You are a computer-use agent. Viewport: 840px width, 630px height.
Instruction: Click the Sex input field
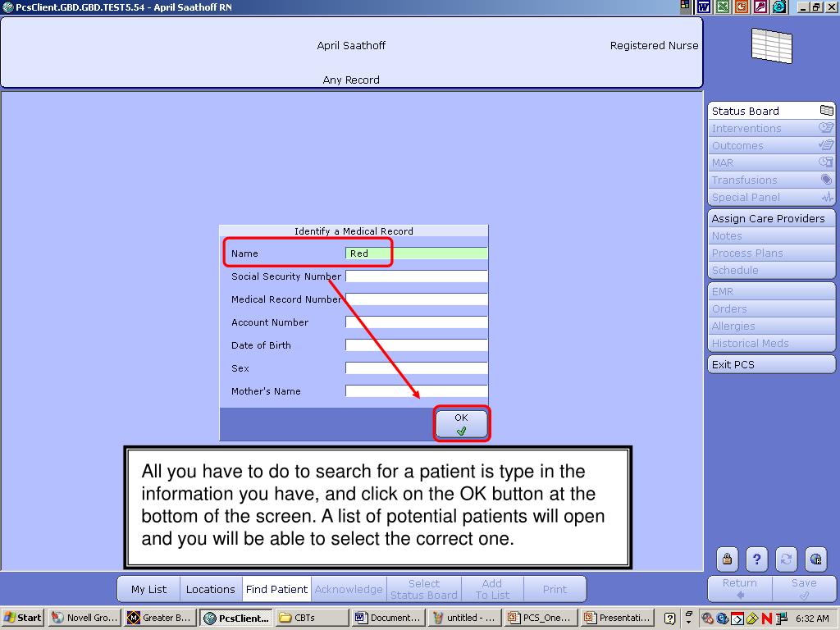click(417, 368)
